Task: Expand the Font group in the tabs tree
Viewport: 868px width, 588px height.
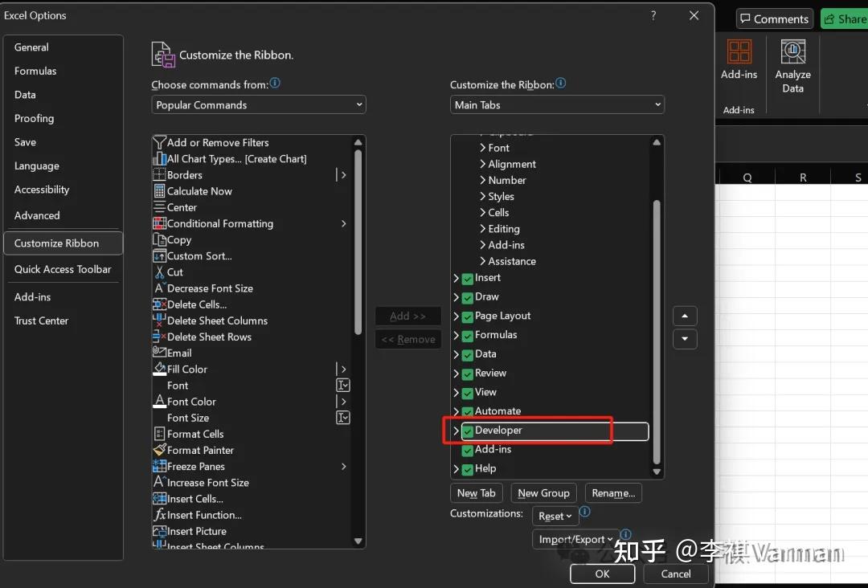Action: 482,148
